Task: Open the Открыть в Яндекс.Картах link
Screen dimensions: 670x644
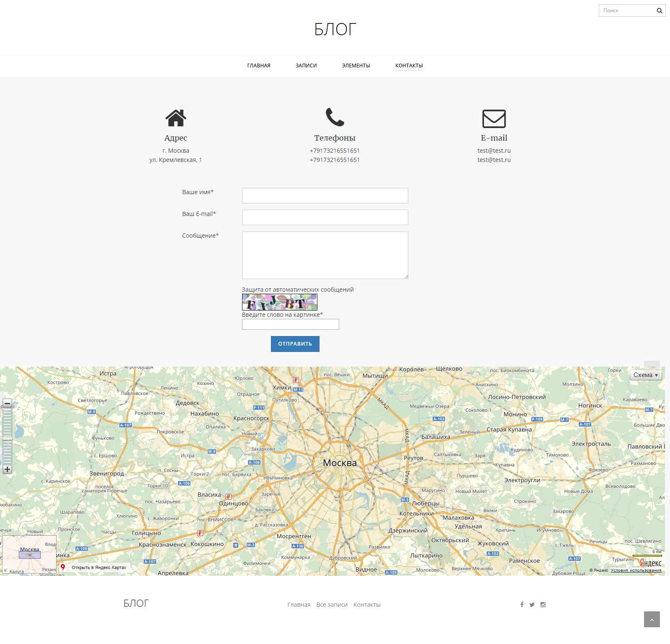Action: 98,567
